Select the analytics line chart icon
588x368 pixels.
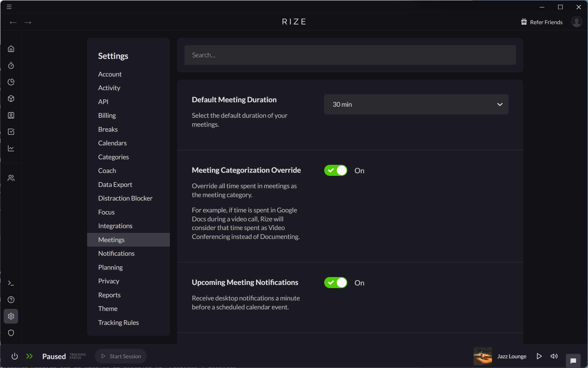tap(11, 148)
